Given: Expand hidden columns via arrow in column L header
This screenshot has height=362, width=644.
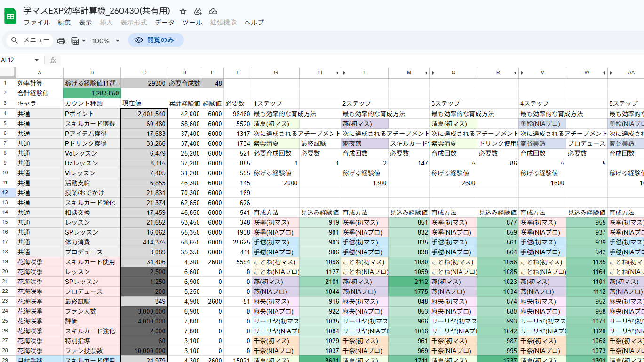Looking at the screenshot, I should (x=344, y=73).
